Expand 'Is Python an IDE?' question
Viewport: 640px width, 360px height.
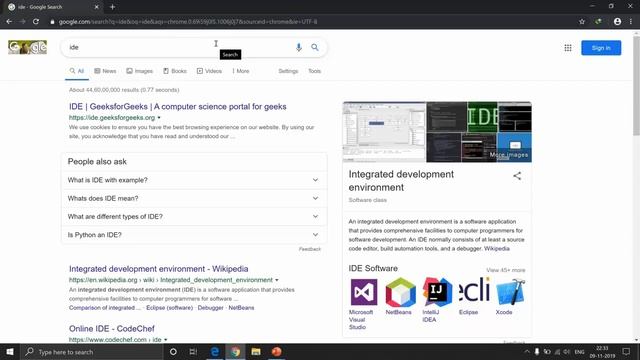194,235
